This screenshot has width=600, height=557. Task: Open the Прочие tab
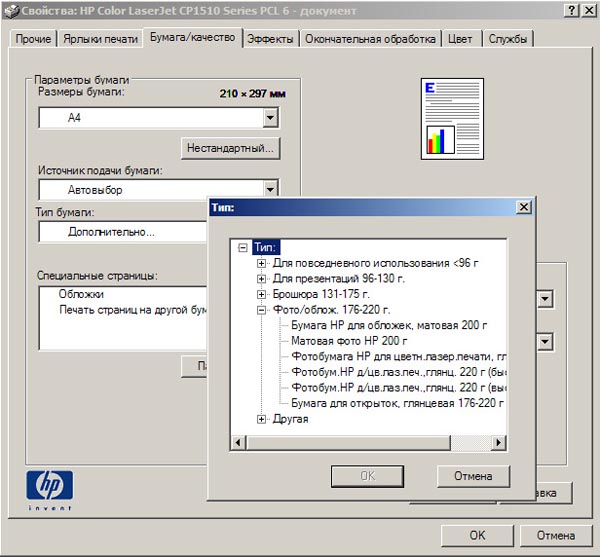[33, 39]
